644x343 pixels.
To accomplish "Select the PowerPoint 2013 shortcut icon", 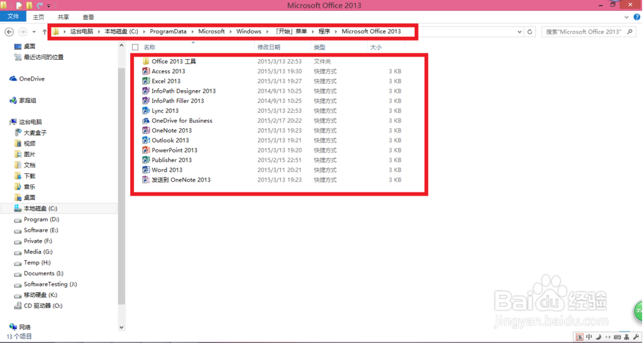I will click(x=146, y=150).
